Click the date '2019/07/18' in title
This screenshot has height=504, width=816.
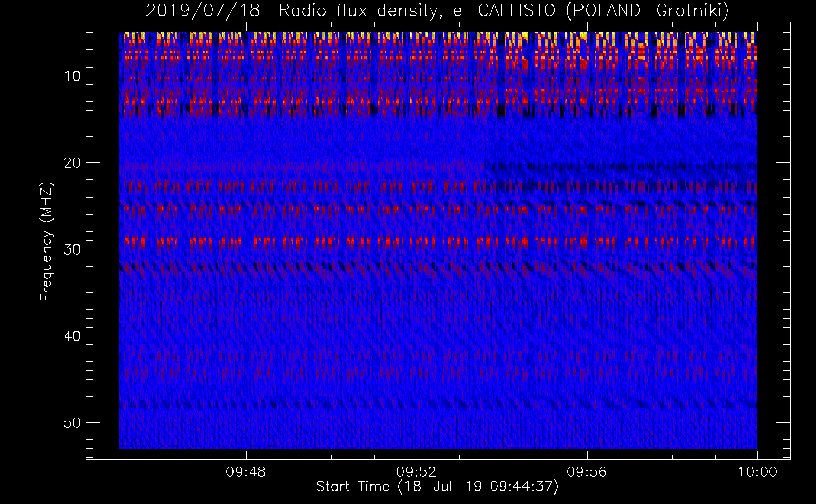(x=203, y=11)
